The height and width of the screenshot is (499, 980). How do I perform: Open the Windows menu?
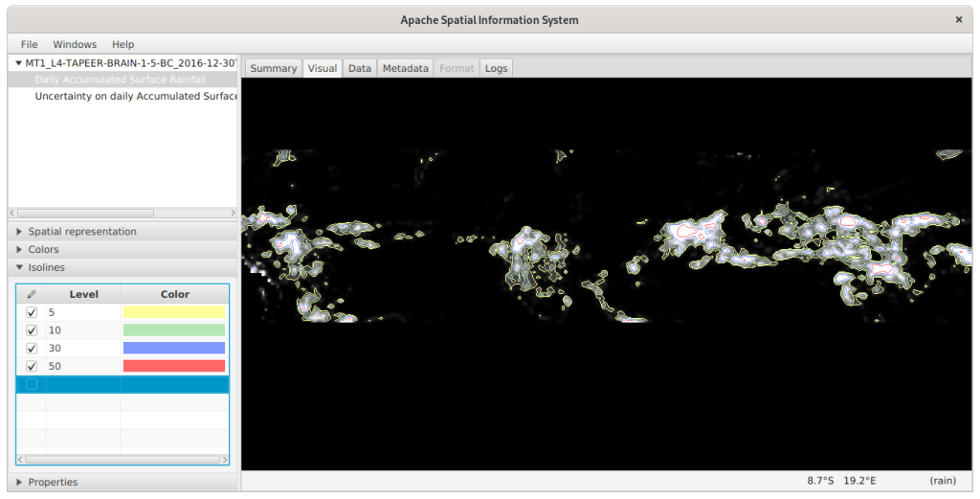pos(75,44)
